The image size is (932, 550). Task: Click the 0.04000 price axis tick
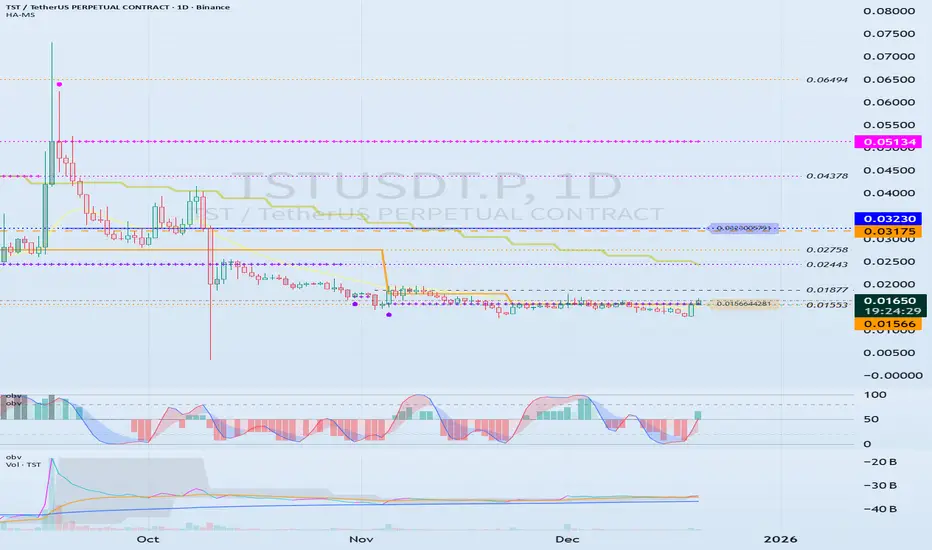click(x=889, y=193)
